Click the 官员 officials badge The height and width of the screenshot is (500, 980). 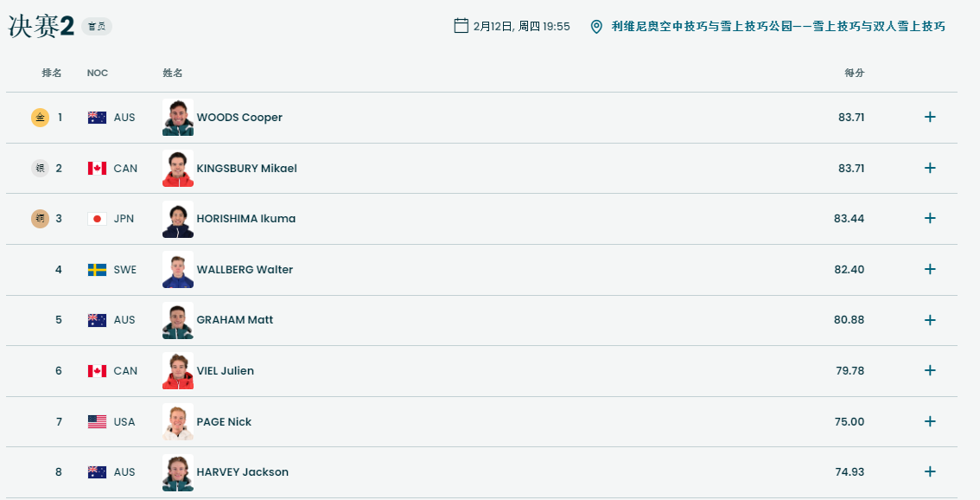pos(97,27)
